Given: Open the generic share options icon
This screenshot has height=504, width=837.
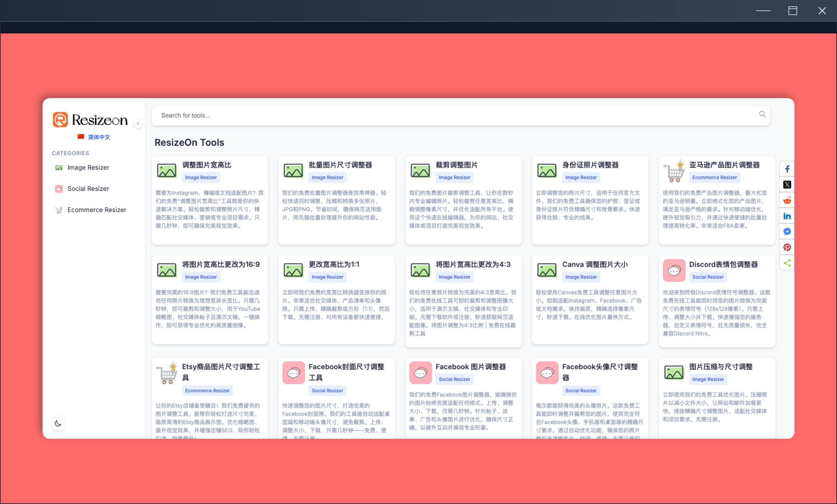Looking at the screenshot, I should point(787,262).
